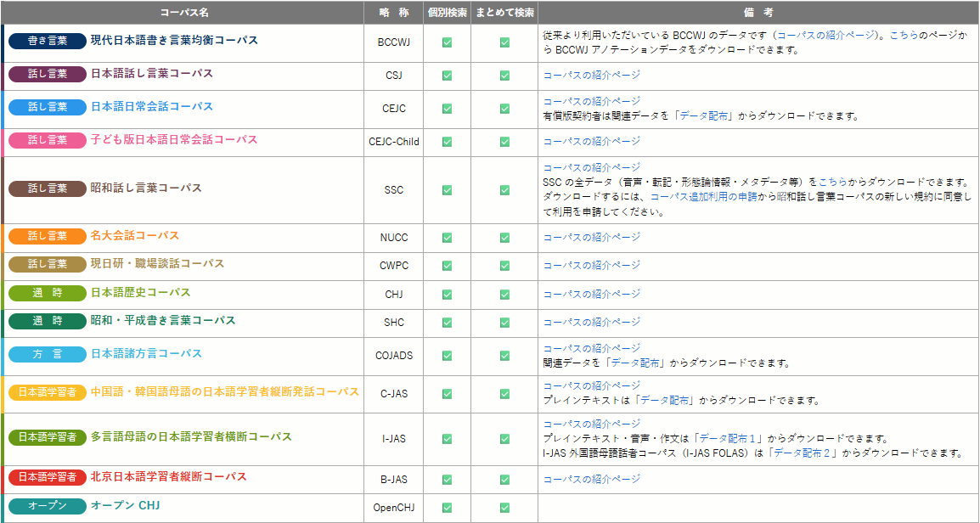Open コーパスの紹介ページ link in the CSJ row
This screenshot has height=523, width=980.
[x=591, y=76]
